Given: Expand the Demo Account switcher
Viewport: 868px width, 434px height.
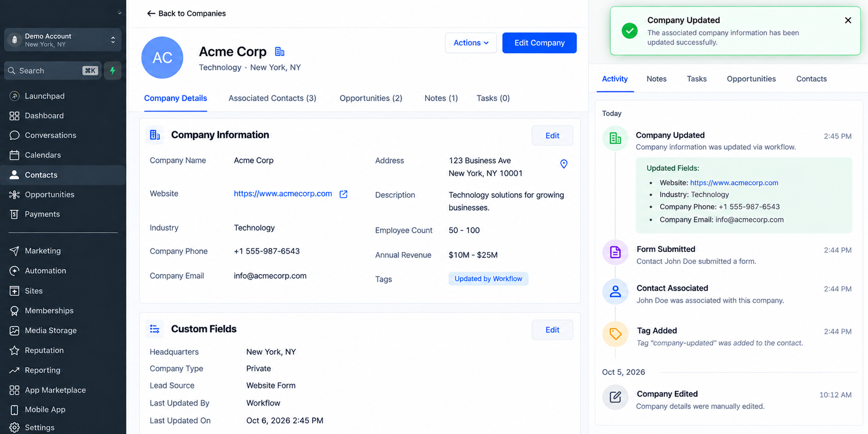Looking at the screenshot, I should pyautogui.click(x=63, y=40).
